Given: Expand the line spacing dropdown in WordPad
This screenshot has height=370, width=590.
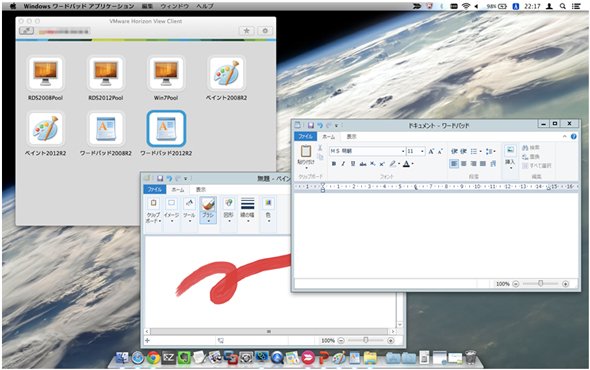Looking at the screenshot, I should click(494, 151).
